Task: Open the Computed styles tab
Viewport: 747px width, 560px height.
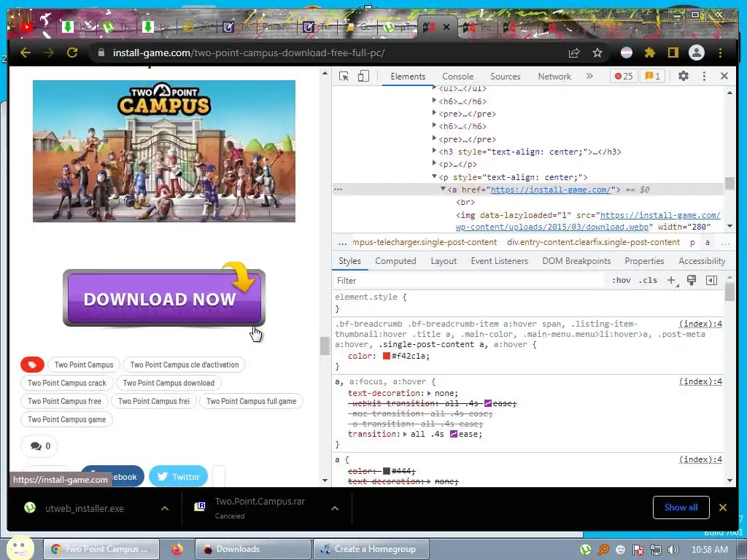Action: click(x=395, y=261)
